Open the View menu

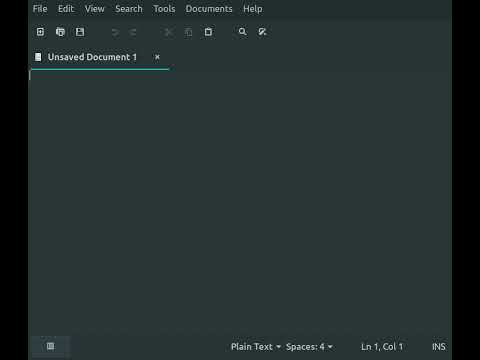[x=95, y=9]
